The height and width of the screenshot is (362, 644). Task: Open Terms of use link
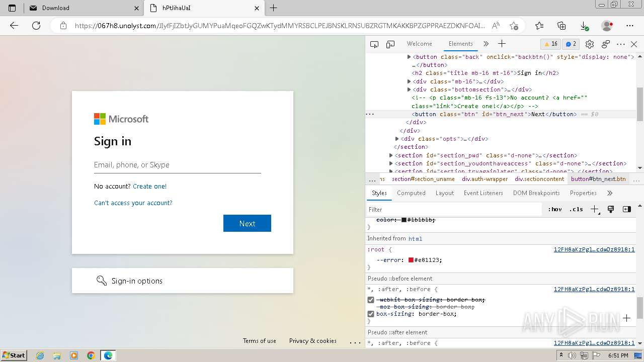[x=259, y=341]
